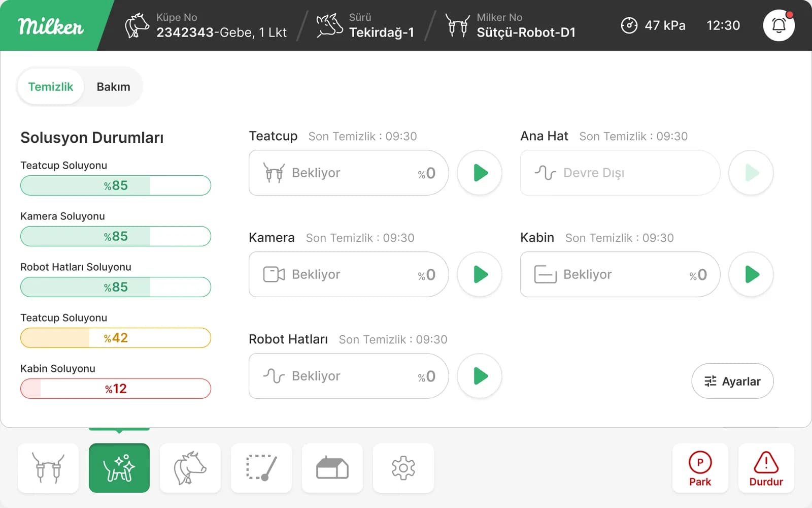Start Teatcup cleaning with play button
Image resolution: width=812 pixels, height=508 pixels.
click(480, 173)
